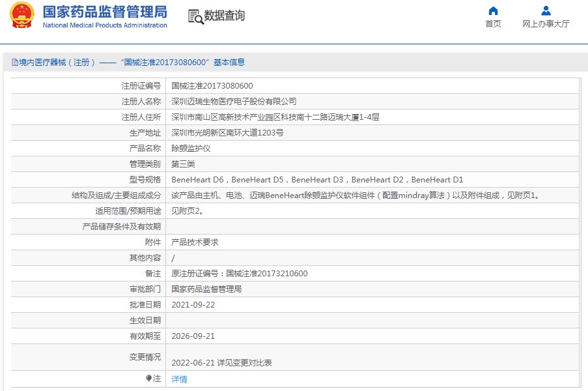
Task: Go to 首页 via home icon
Action: (493, 10)
